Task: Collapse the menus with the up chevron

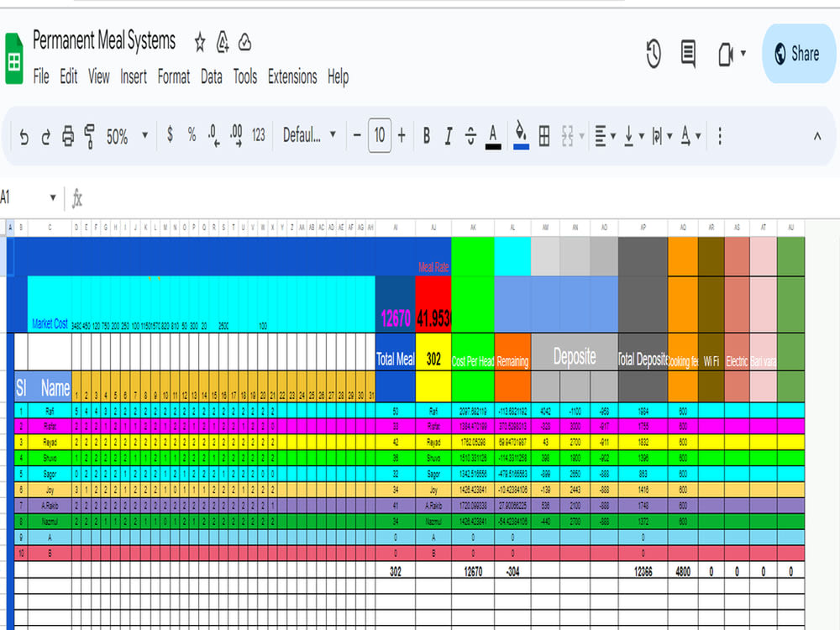Action: pyautogui.click(x=817, y=136)
